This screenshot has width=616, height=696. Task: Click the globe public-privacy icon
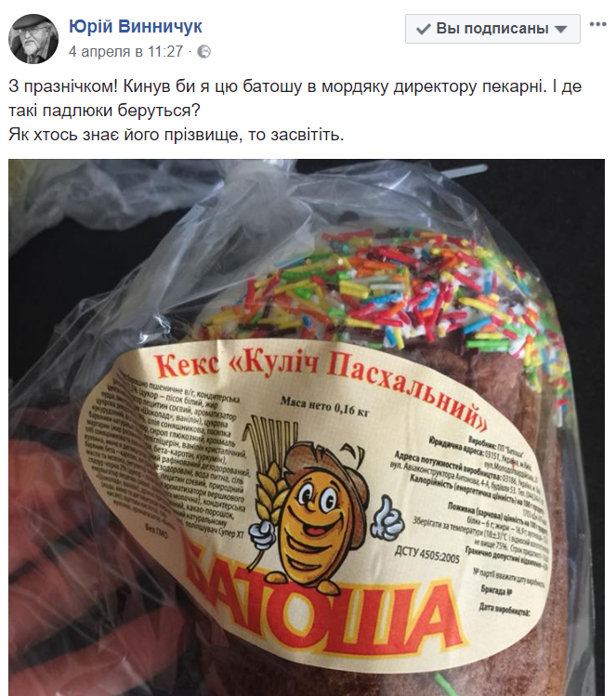click(203, 52)
